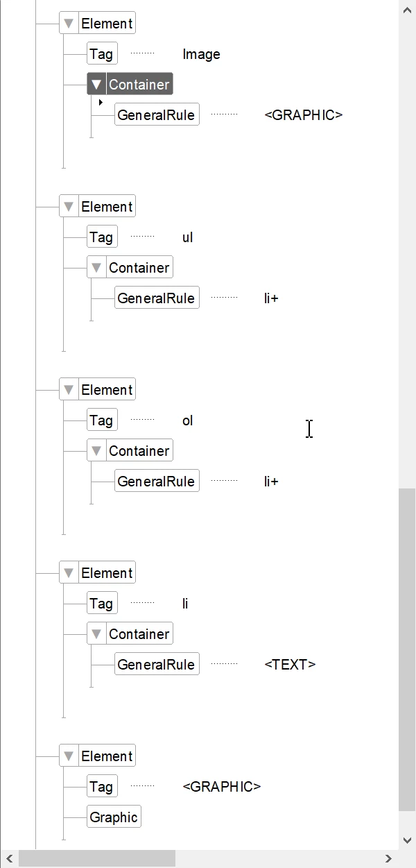
Task: Collapse the li Element node
Action: point(68,573)
